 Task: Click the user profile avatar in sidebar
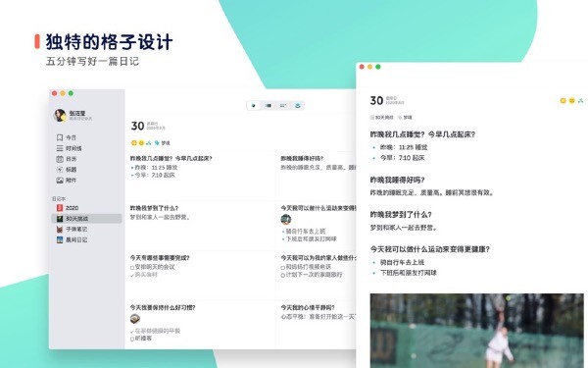tap(60, 115)
